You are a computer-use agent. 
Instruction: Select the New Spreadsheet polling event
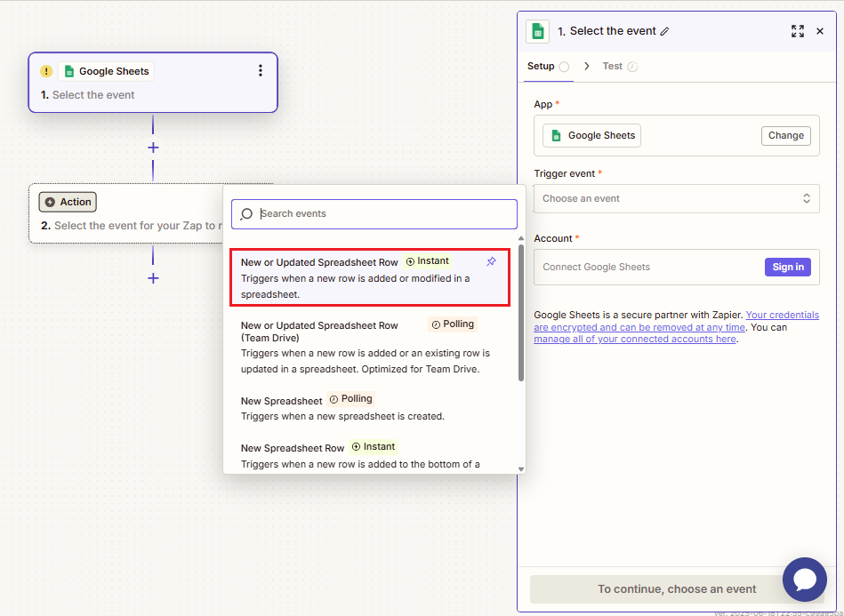click(x=370, y=408)
